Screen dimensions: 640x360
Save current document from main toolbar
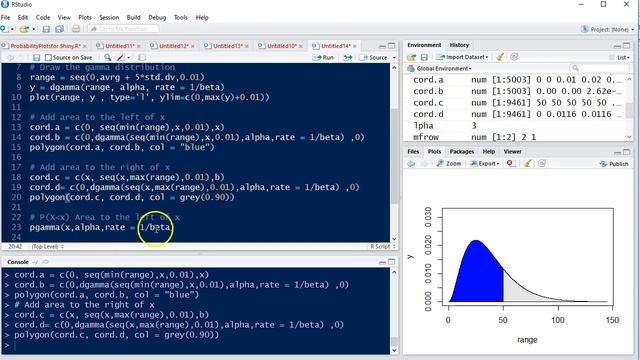pos(46,29)
